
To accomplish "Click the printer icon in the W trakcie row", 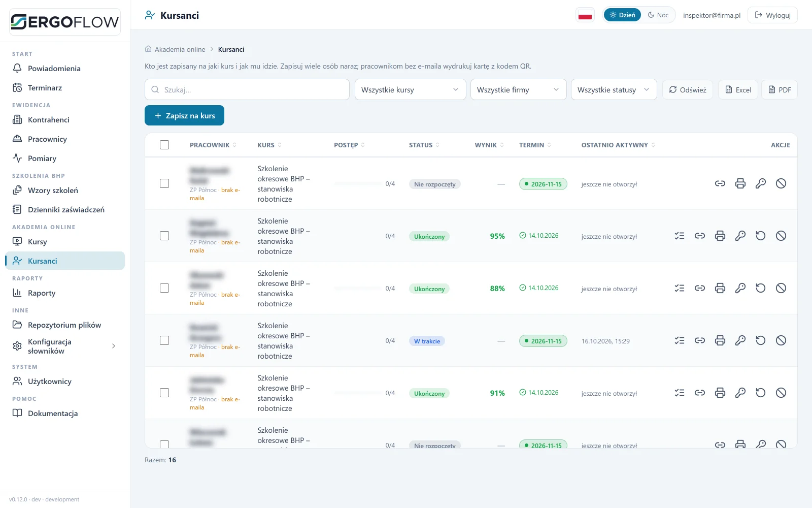I will [x=720, y=340].
